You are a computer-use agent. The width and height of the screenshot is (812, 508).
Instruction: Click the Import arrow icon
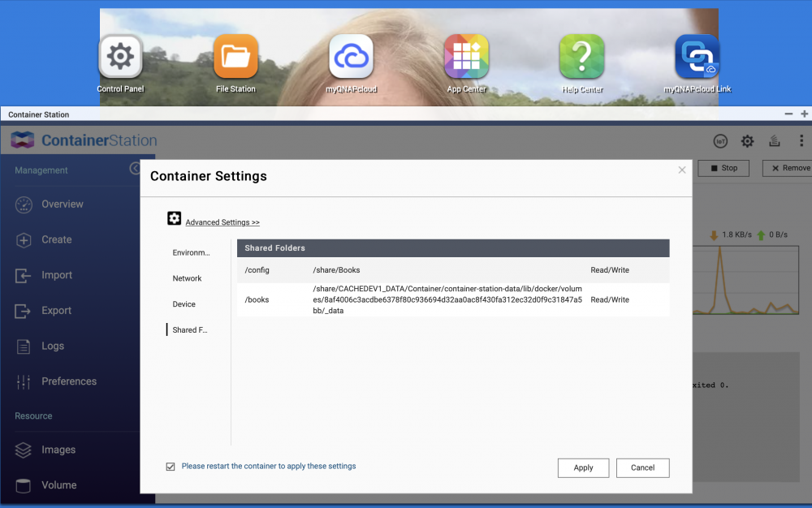coord(23,276)
